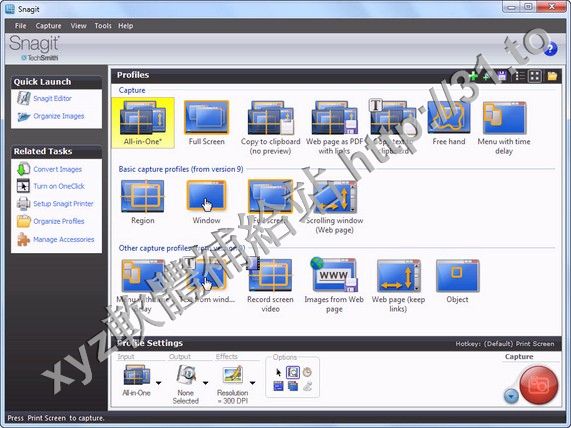
Task: Toggle the preview in editor option
Action: pyautogui.click(x=293, y=372)
